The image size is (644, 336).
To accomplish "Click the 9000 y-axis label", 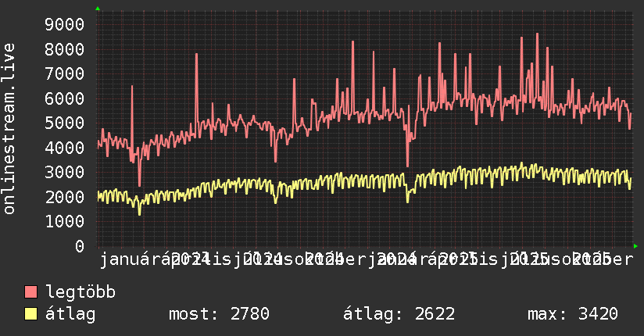I will tap(65, 25).
